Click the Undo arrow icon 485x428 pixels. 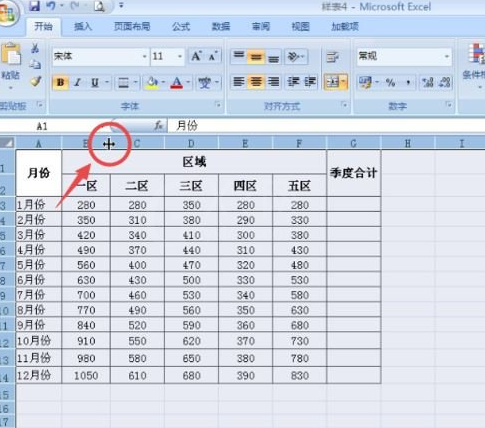pyautogui.click(x=51, y=6)
